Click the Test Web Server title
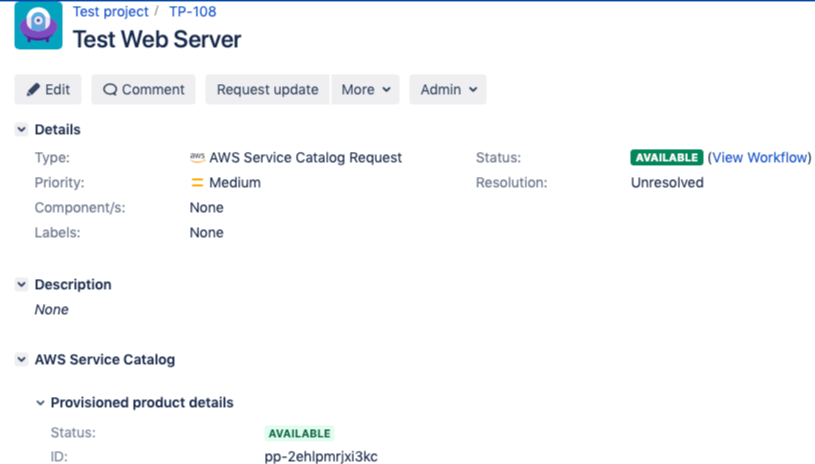The width and height of the screenshot is (815, 464). (x=157, y=40)
